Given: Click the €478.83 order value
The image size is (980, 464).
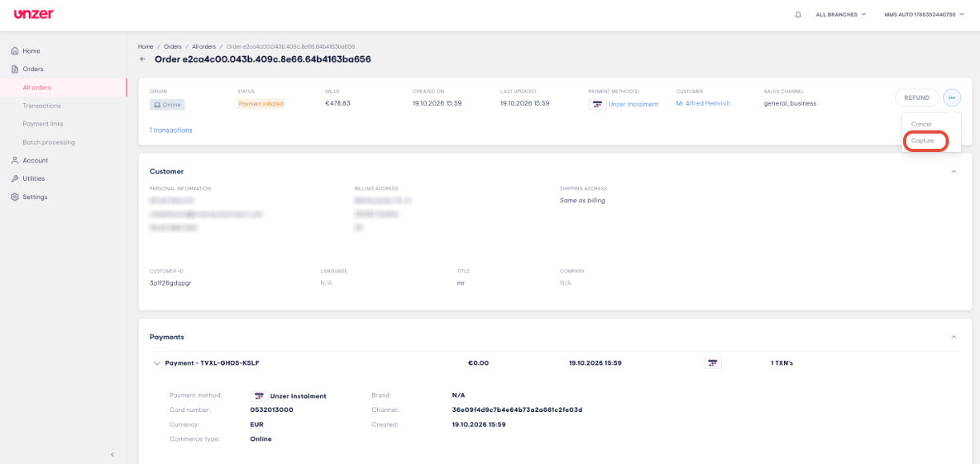Looking at the screenshot, I should [338, 103].
